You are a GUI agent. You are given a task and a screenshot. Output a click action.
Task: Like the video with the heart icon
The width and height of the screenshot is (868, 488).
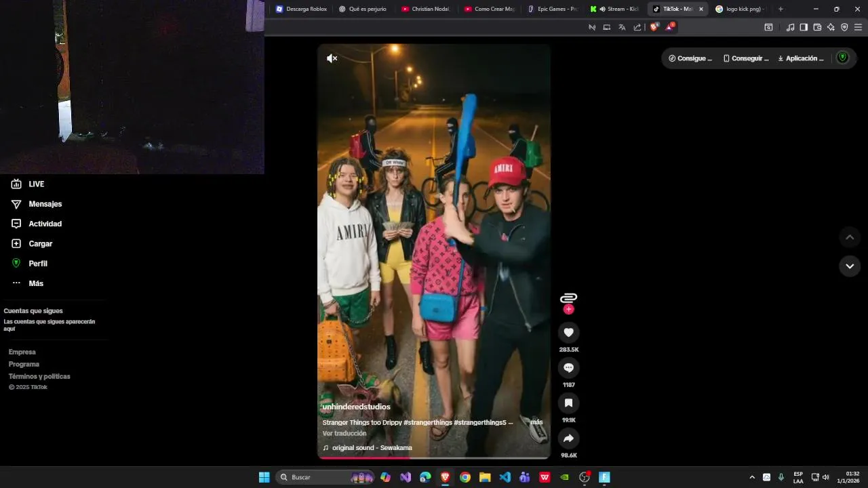click(568, 332)
